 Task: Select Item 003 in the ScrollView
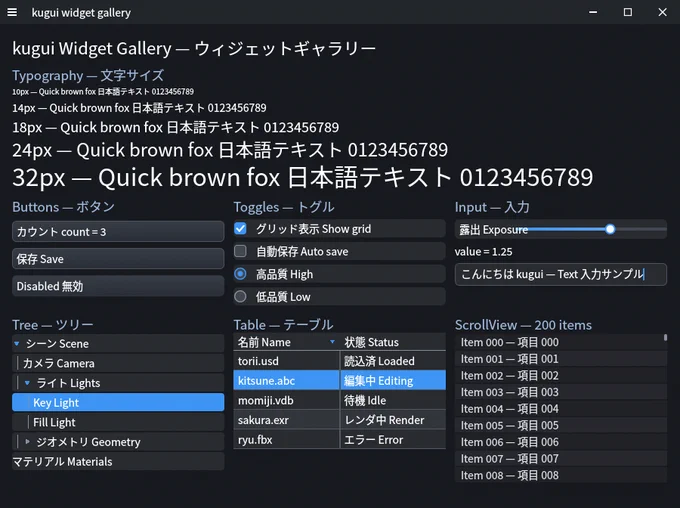(561, 392)
